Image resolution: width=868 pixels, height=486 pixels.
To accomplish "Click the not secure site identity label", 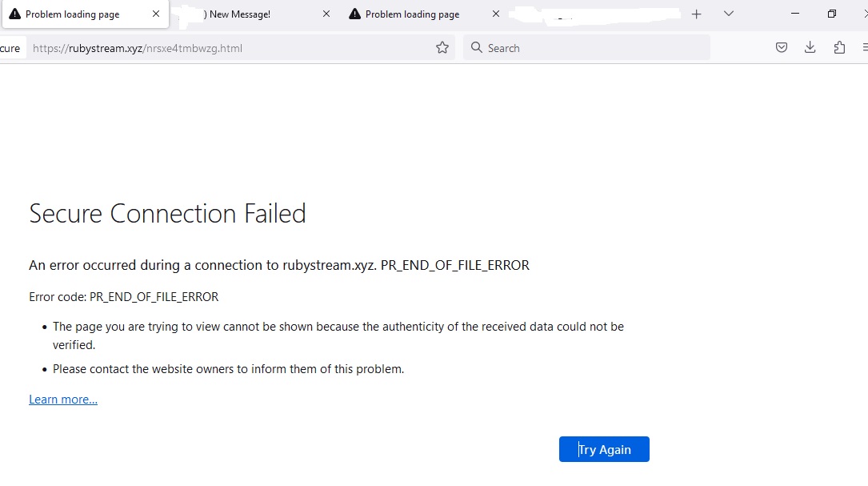I will pyautogui.click(x=10, y=48).
